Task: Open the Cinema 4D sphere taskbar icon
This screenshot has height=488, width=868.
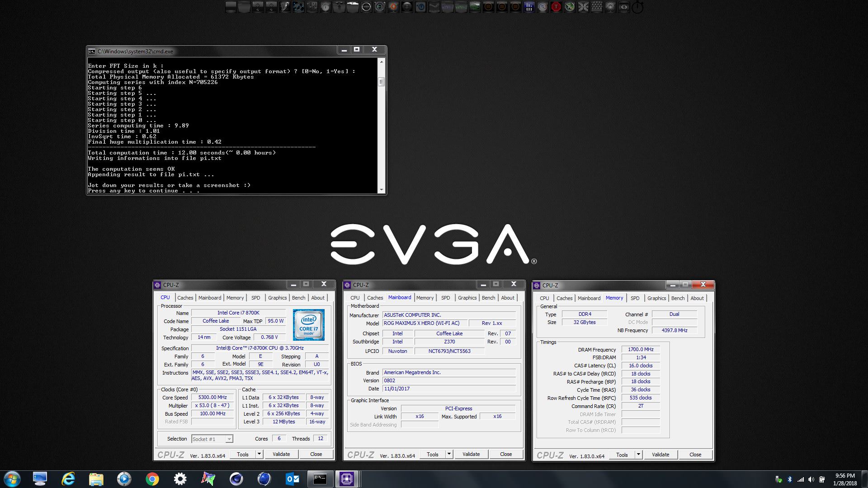Action: (x=236, y=479)
